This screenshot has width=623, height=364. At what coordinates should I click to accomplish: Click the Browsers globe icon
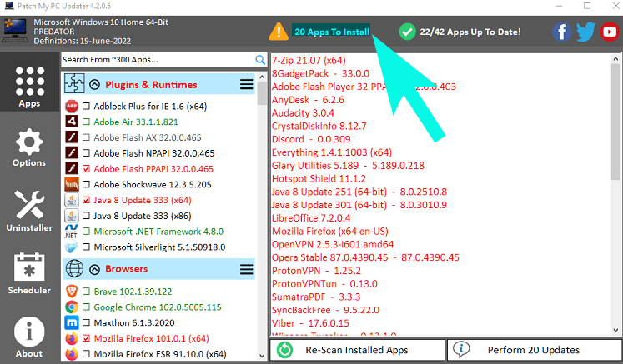74,269
